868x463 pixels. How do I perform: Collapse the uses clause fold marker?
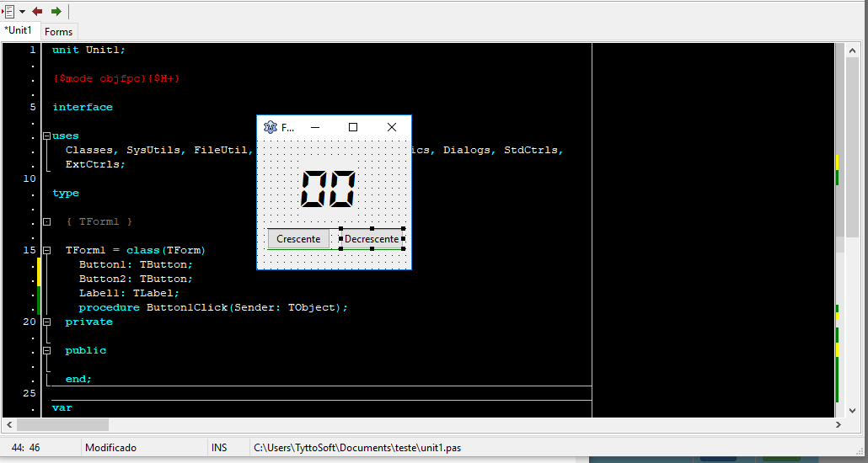pos(46,136)
